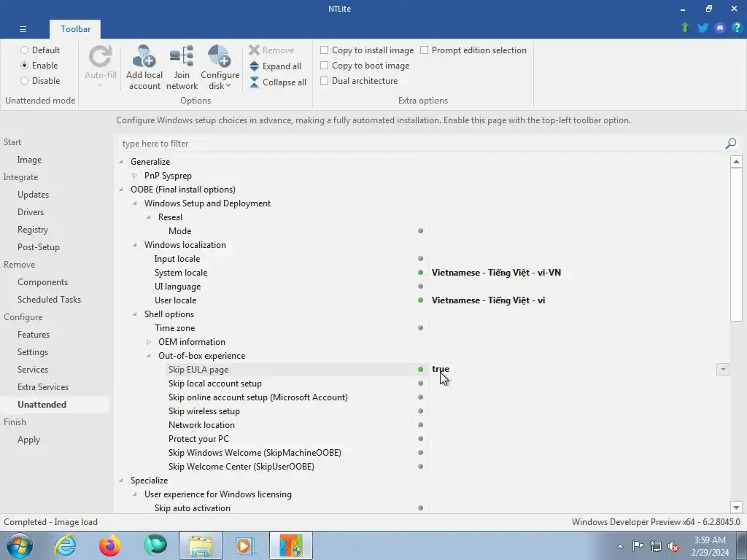The height and width of the screenshot is (560, 747).
Task: Open the Help question mark icon
Action: point(737,28)
